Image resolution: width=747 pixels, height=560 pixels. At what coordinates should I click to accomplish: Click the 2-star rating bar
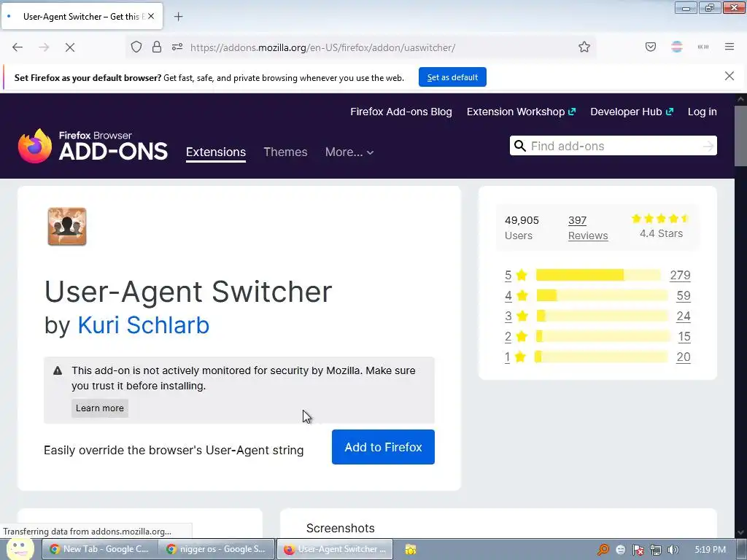(603, 336)
